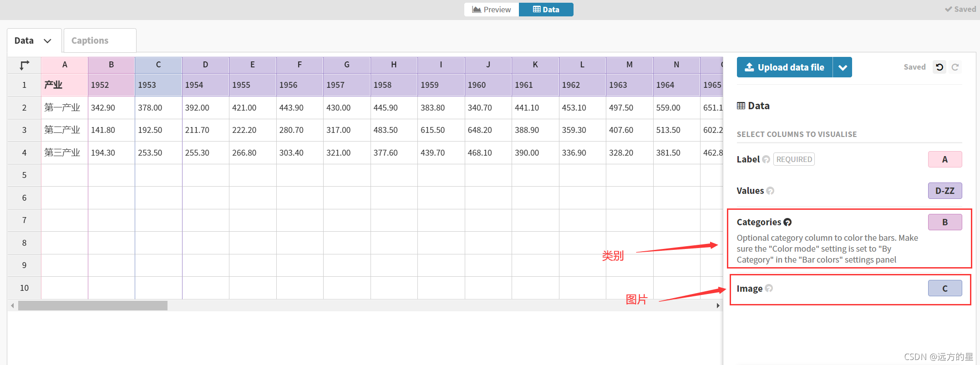Select column H header
This screenshot has height=365, width=980.
point(394,65)
